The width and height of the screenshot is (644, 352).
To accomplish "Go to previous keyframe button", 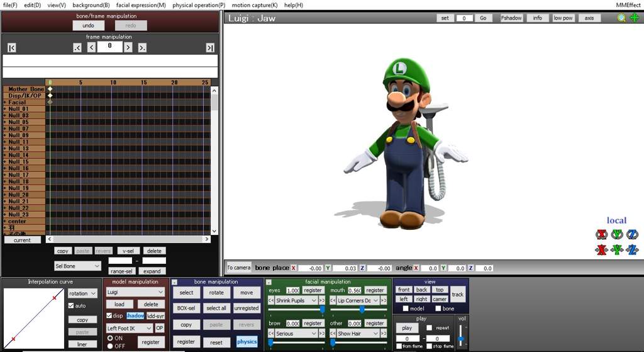I will (x=77, y=48).
